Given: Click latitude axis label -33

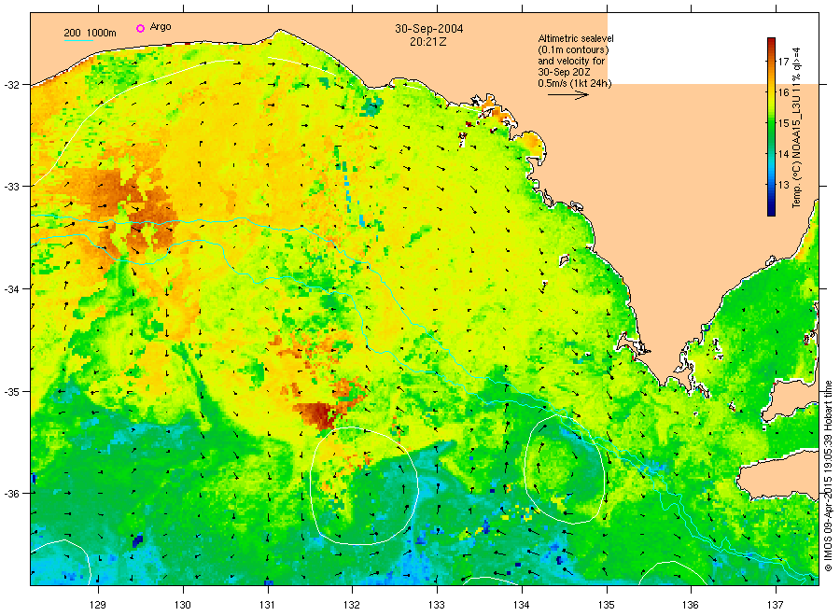Looking at the screenshot, I should [x=11, y=187].
